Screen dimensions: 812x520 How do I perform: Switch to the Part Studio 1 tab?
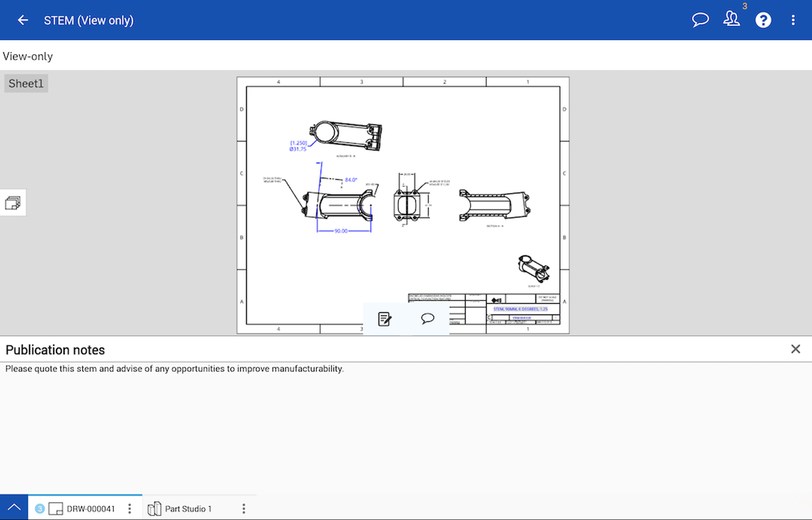coord(188,508)
